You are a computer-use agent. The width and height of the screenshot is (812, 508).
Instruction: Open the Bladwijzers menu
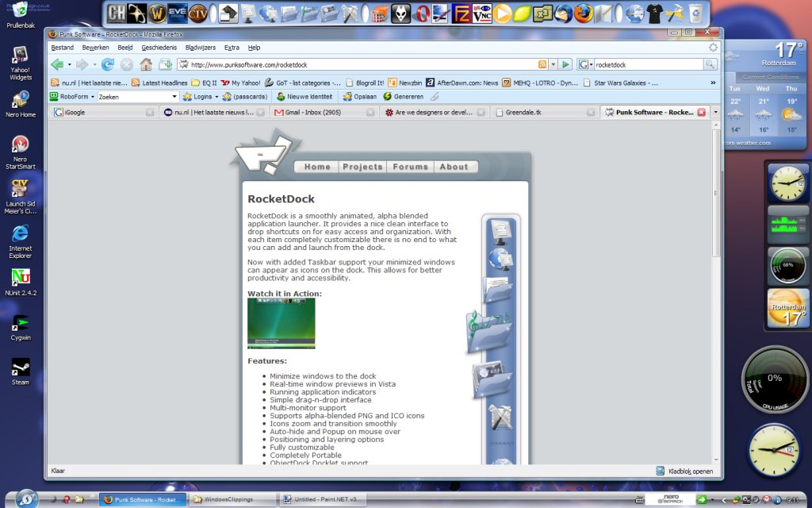201,47
